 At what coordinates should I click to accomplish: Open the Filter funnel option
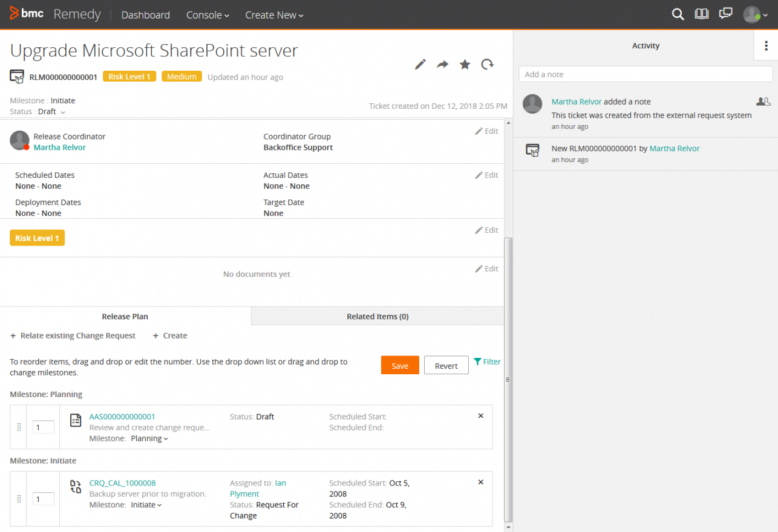coord(487,362)
